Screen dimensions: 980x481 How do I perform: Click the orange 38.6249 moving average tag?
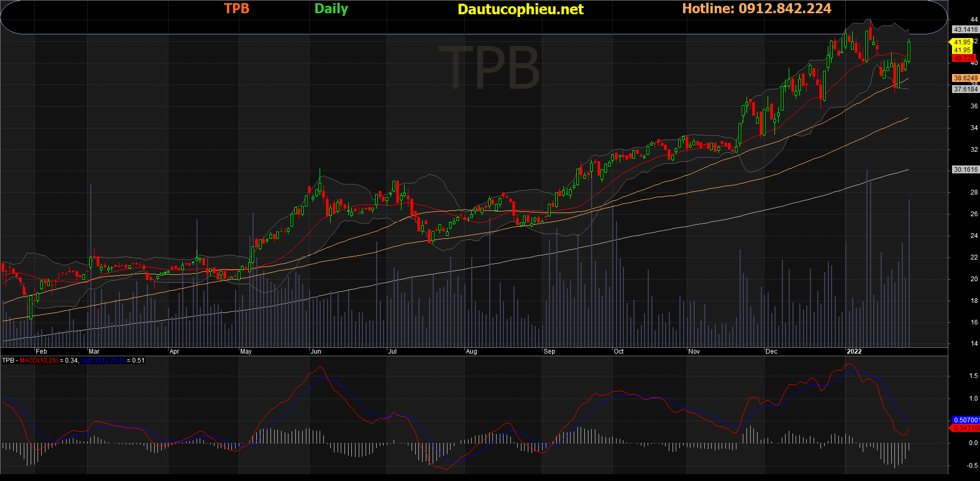pyautogui.click(x=965, y=78)
